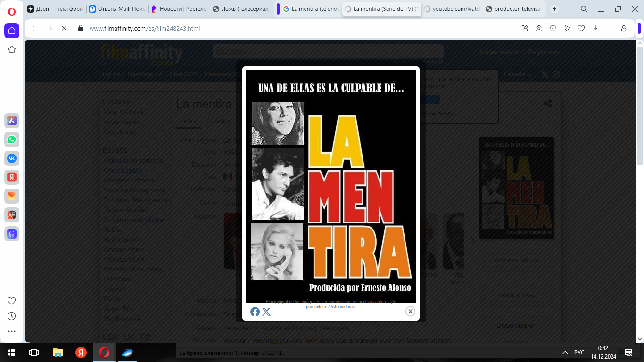Click the small La Mentira poster thumbnail
644x362 pixels.
pyautogui.click(x=517, y=188)
